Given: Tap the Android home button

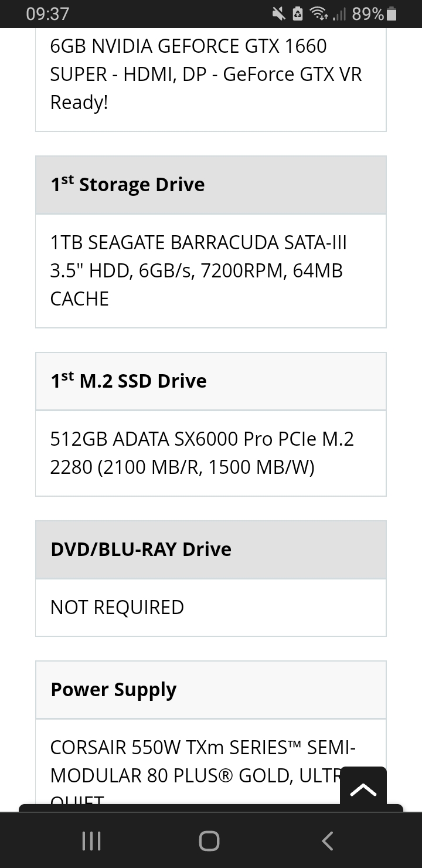Looking at the screenshot, I should [x=209, y=841].
